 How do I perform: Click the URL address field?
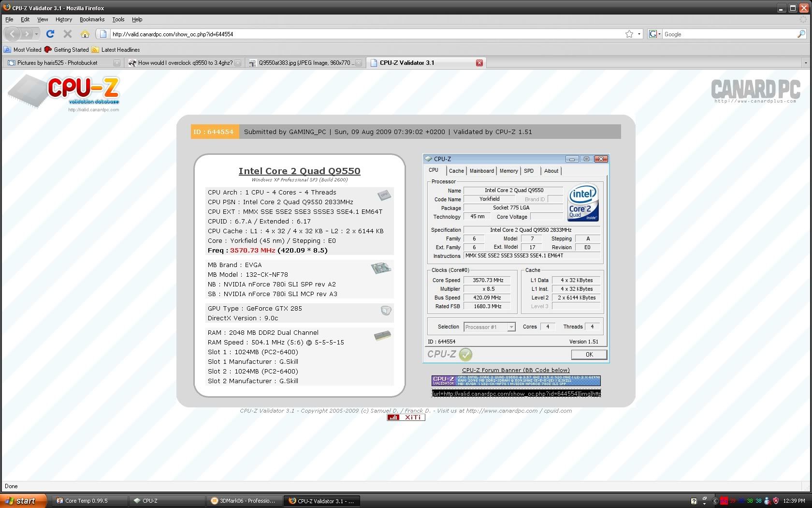point(366,34)
